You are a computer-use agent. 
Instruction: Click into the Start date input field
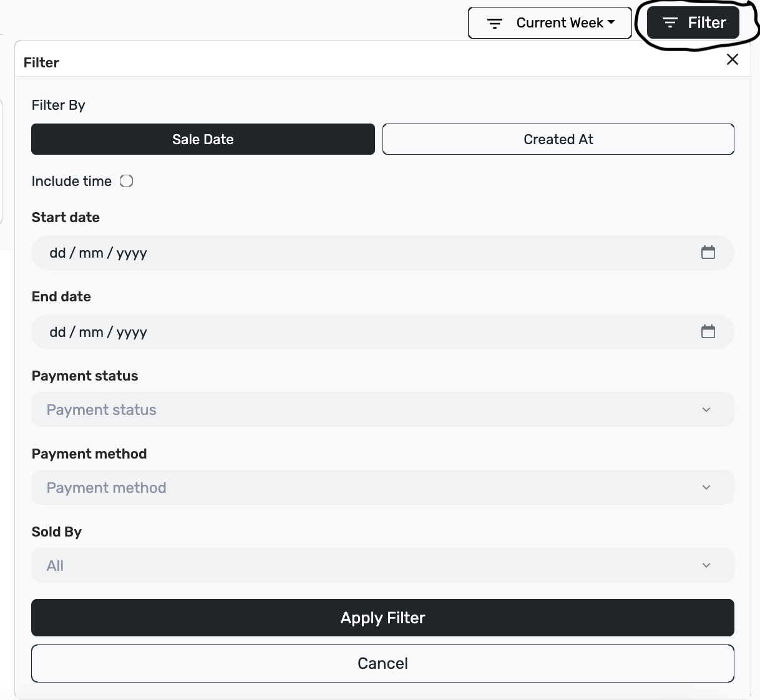(x=382, y=253)
